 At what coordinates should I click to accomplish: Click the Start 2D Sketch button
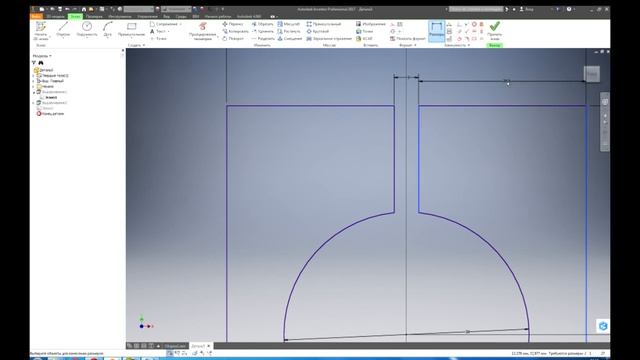pyautogui.click(x=40, y=31)
